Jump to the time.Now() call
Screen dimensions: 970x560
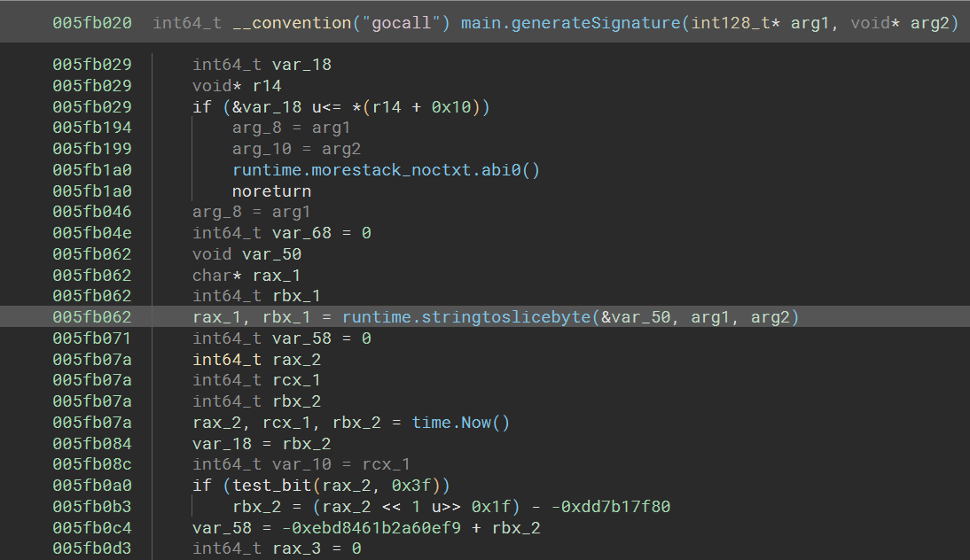pos(460,423)
